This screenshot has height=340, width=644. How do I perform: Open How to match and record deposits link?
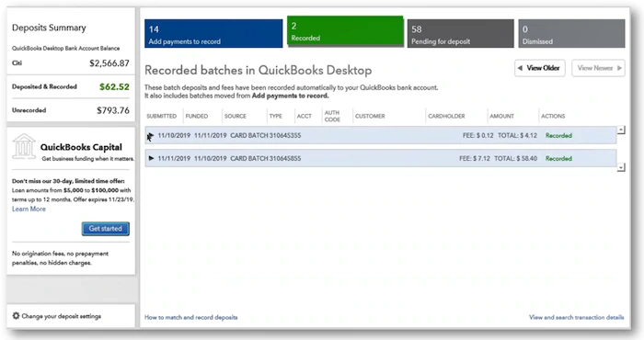tap(191, 317)
